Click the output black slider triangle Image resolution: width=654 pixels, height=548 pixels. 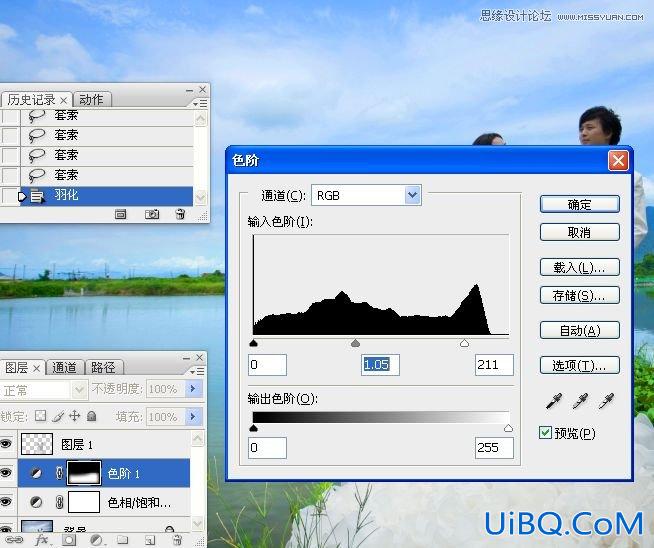coord(253,428)
